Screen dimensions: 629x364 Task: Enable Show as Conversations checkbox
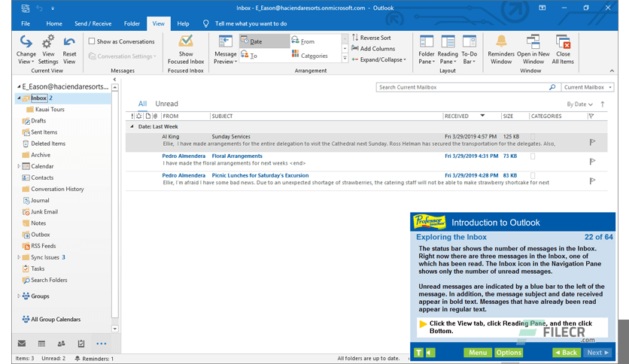tap(92, 41)
